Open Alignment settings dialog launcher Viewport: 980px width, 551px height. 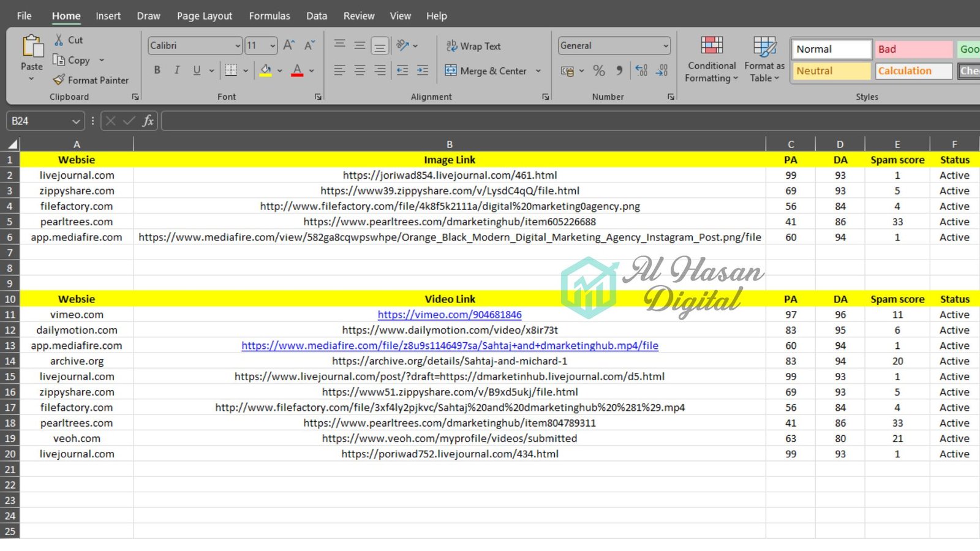pyautogui.click(x=545, y=97)
